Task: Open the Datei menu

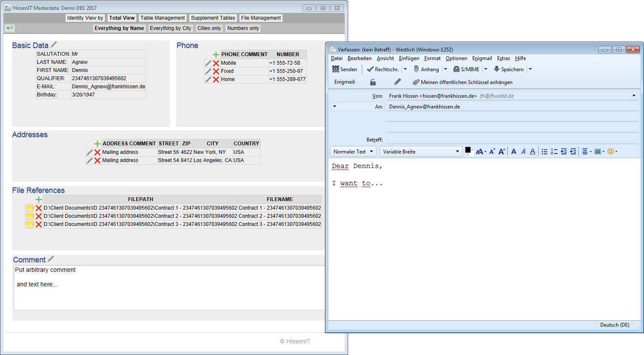Action: [x=337, y=58]
